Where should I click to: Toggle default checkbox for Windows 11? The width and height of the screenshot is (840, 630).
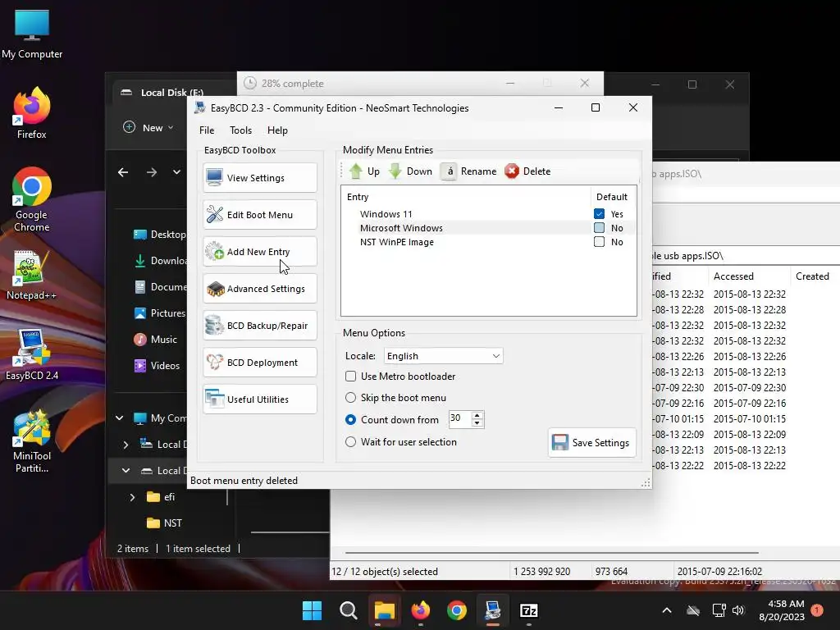599,214
